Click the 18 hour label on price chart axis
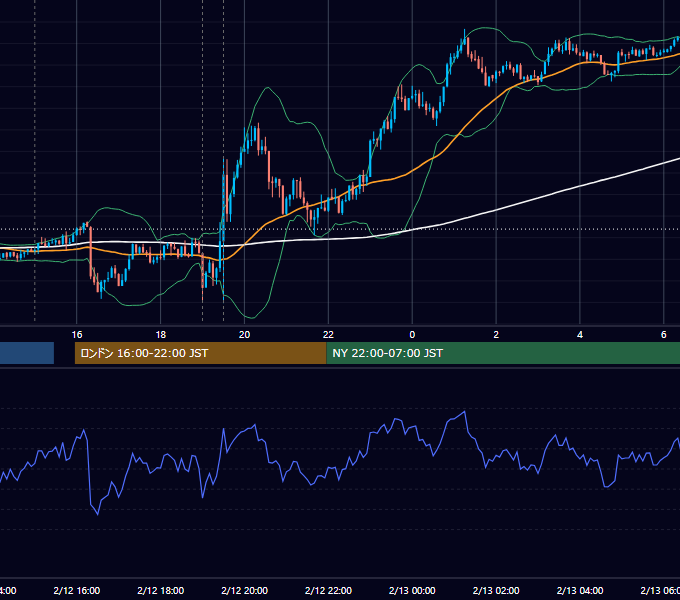Screen dimensions: 680x600 point(160,335)
